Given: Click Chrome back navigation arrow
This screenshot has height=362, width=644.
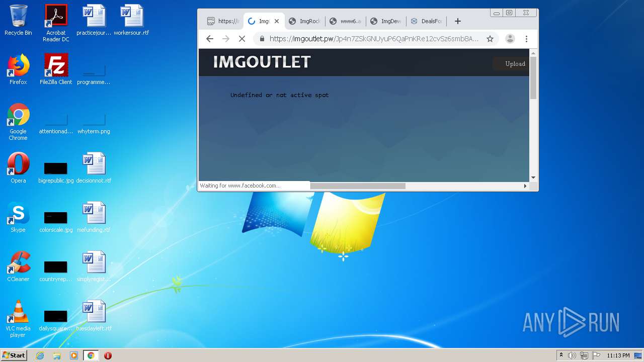Looking at the screenshot, I should click(x=210, y=39).
